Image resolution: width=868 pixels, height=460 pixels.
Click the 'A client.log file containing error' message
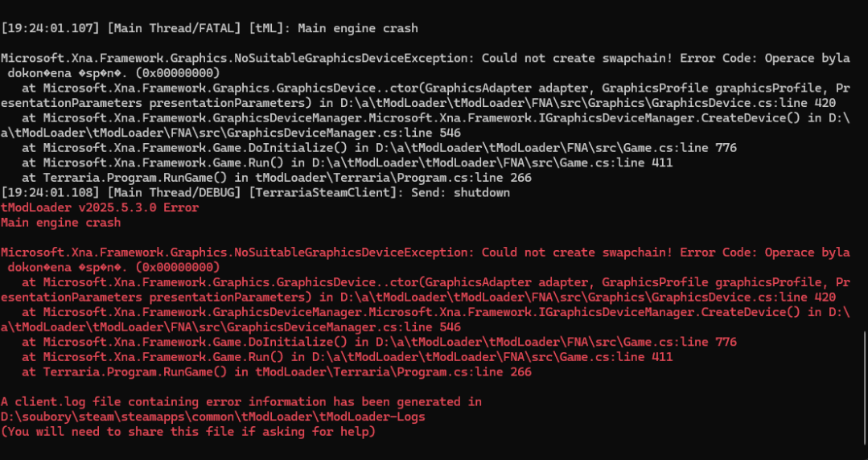coord(241,401)
